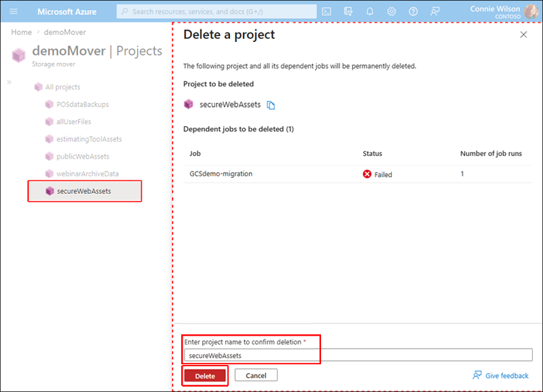Click the job runs value 1

point(462,174)
